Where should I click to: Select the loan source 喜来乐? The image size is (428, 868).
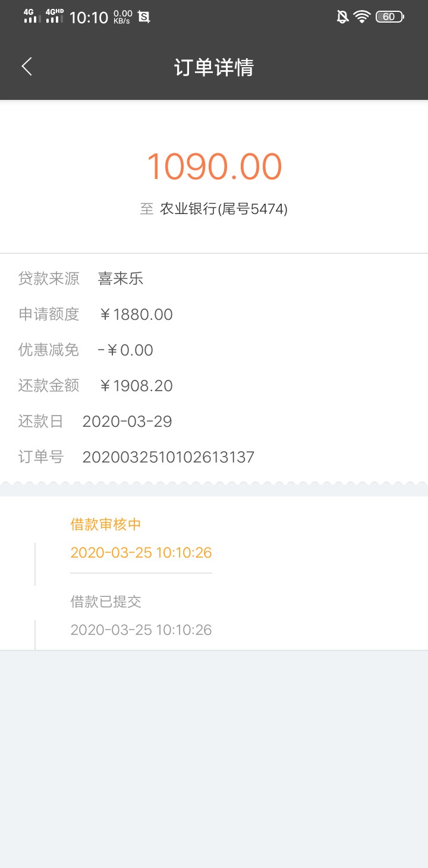point(121,279)
